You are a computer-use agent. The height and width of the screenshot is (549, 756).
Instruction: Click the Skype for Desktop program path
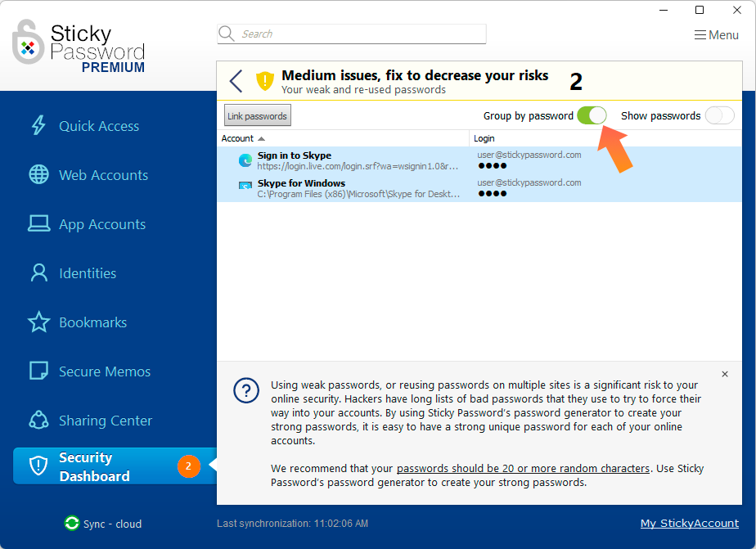358,194
